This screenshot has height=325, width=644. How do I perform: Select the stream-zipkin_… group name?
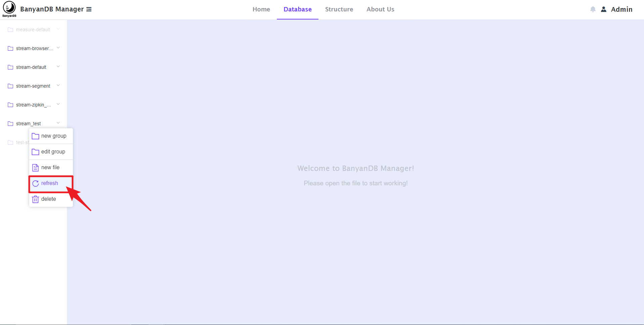click(x=34, y=105)
